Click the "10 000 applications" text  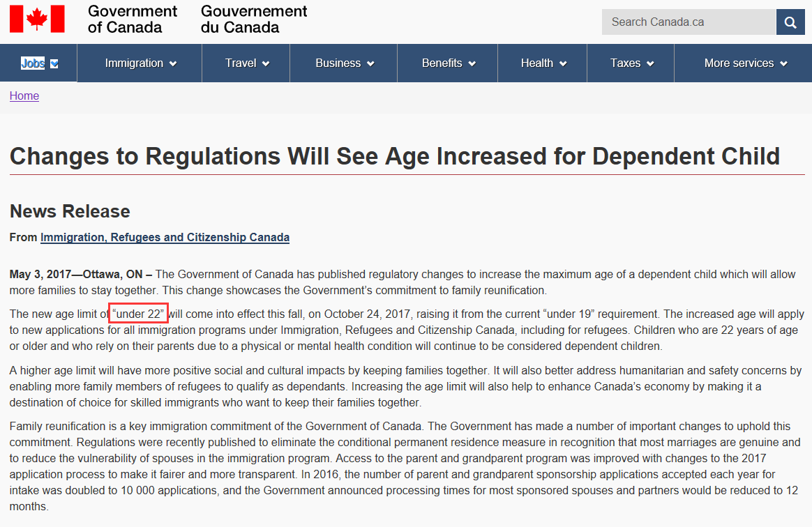tap(169, 490)
